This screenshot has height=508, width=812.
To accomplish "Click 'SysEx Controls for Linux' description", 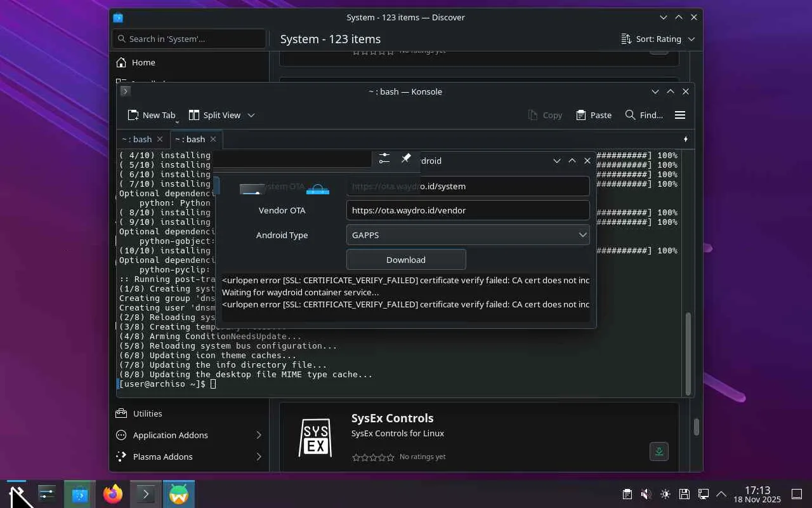I will pos(398,434).
